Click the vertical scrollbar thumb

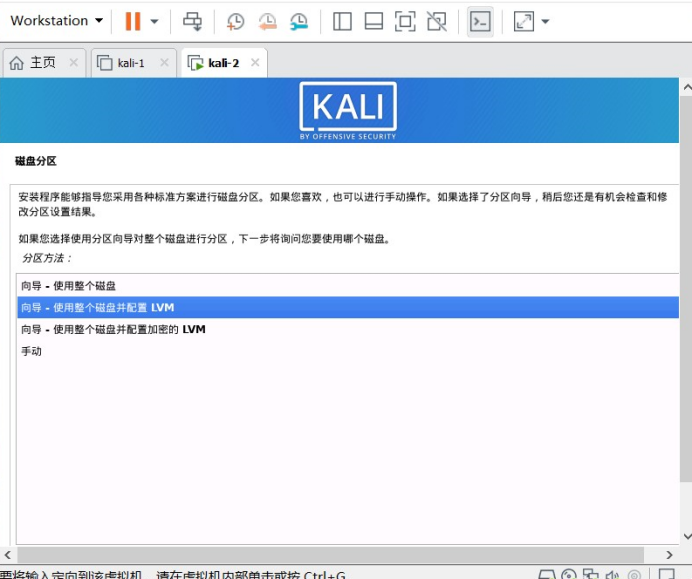tap(686, 289)
